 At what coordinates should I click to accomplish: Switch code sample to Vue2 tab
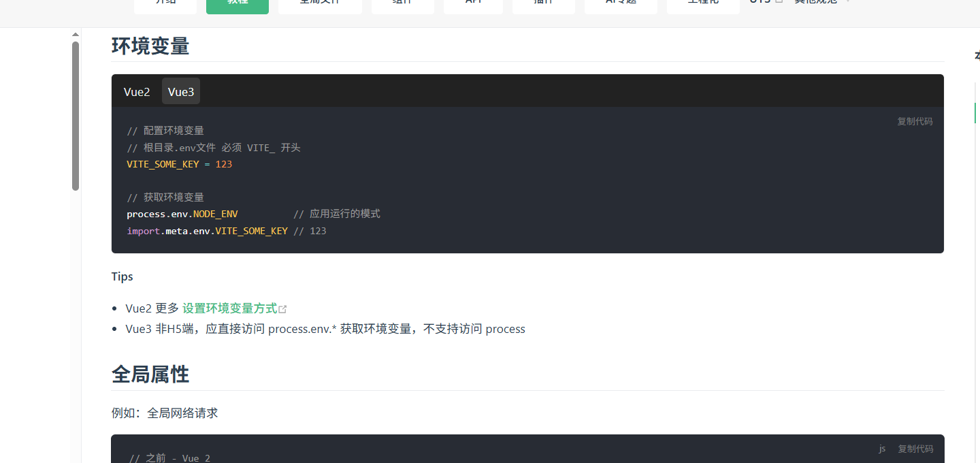[x=137, y=92]
